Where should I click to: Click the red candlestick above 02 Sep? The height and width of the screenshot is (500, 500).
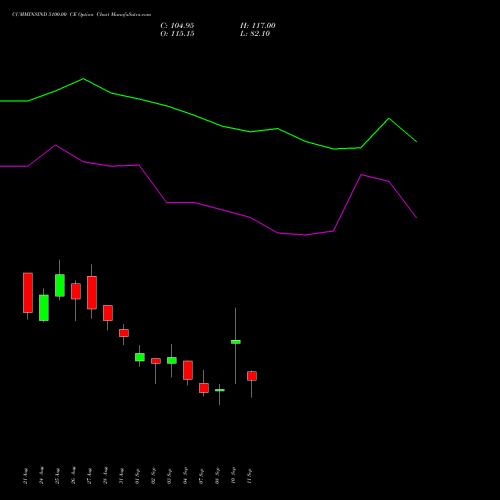point(156,361)
